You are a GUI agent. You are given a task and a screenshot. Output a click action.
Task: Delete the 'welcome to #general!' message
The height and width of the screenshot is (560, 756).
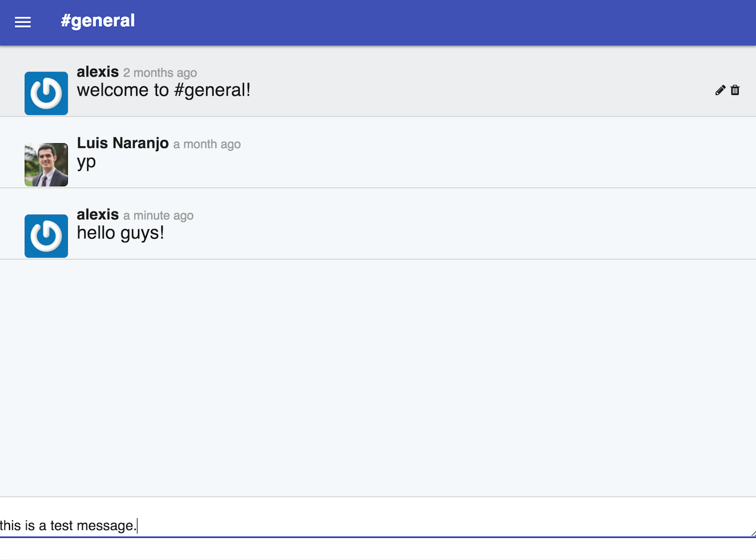coord(735,90)
